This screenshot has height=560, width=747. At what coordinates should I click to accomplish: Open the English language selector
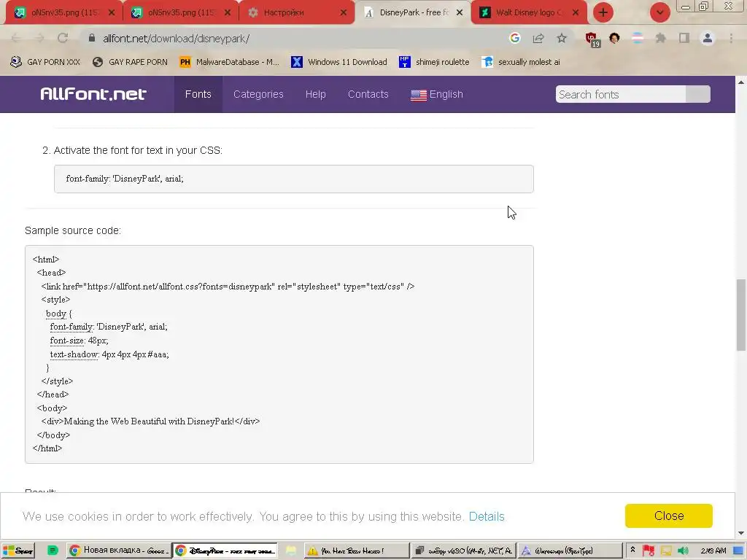437,94
